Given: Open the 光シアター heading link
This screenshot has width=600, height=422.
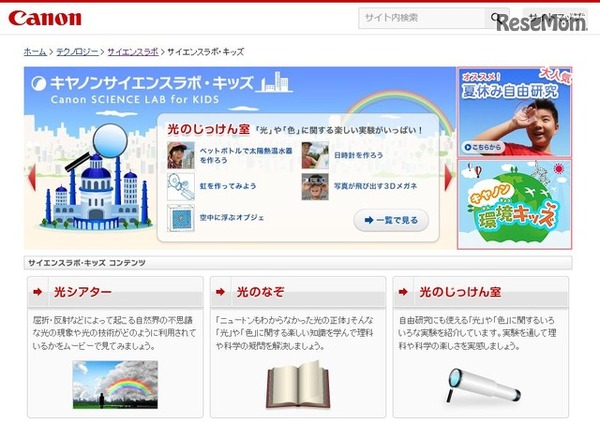Looking at the screenshot, I should pos(83,292).
